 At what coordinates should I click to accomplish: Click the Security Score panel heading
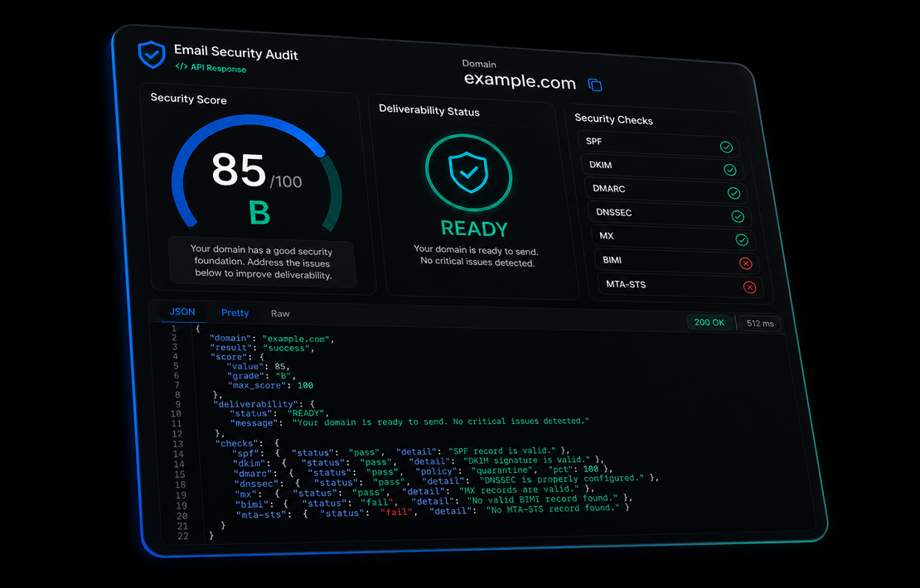click(x=188, y=99)
